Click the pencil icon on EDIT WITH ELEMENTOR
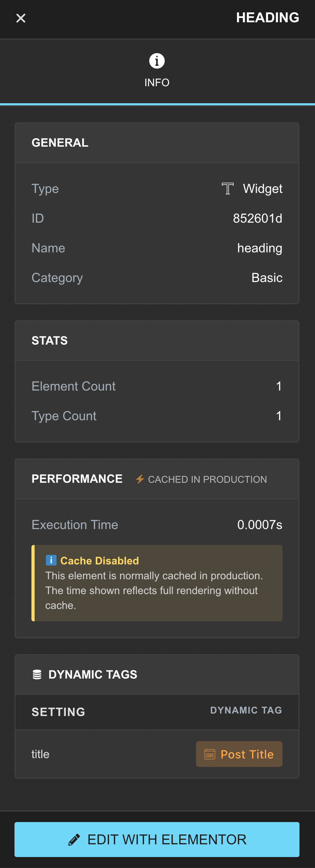The image size is (315, 868). coord(74,839)
